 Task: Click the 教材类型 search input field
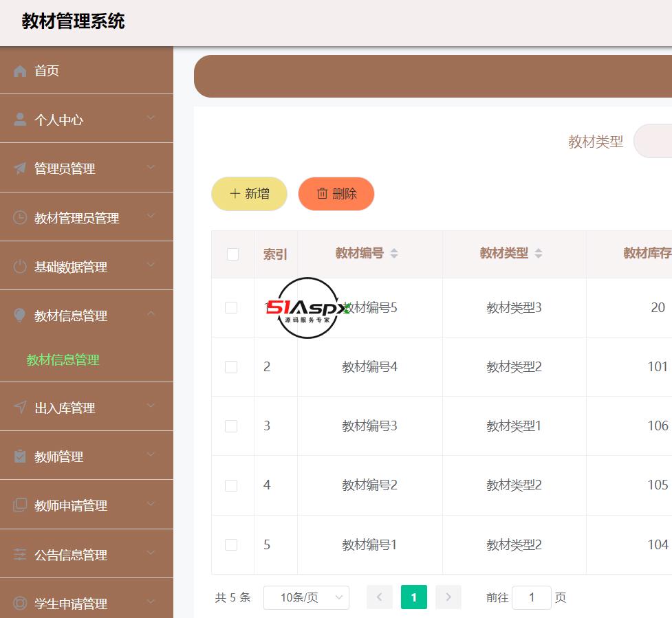(x=653, y=141)
